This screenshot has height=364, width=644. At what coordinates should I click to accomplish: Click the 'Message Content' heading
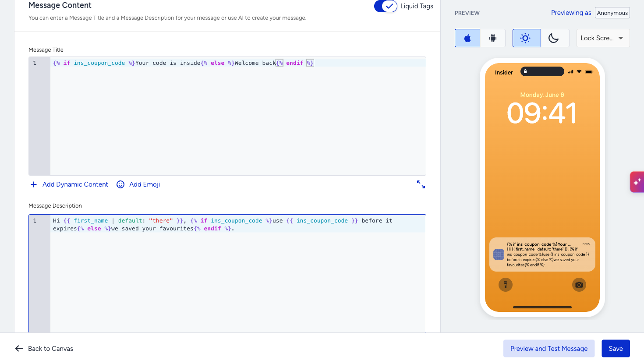coord(60,5)
